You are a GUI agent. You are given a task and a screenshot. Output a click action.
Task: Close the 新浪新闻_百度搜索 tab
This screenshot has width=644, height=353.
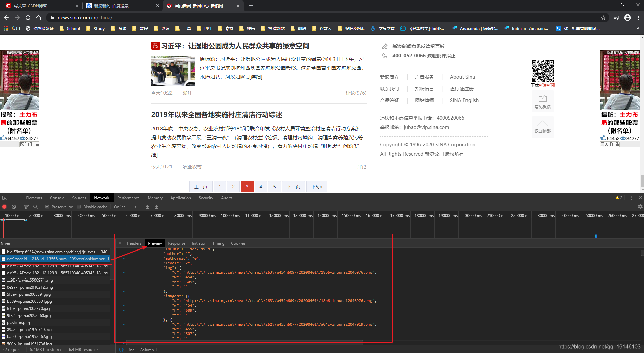(x=157, y=6)
